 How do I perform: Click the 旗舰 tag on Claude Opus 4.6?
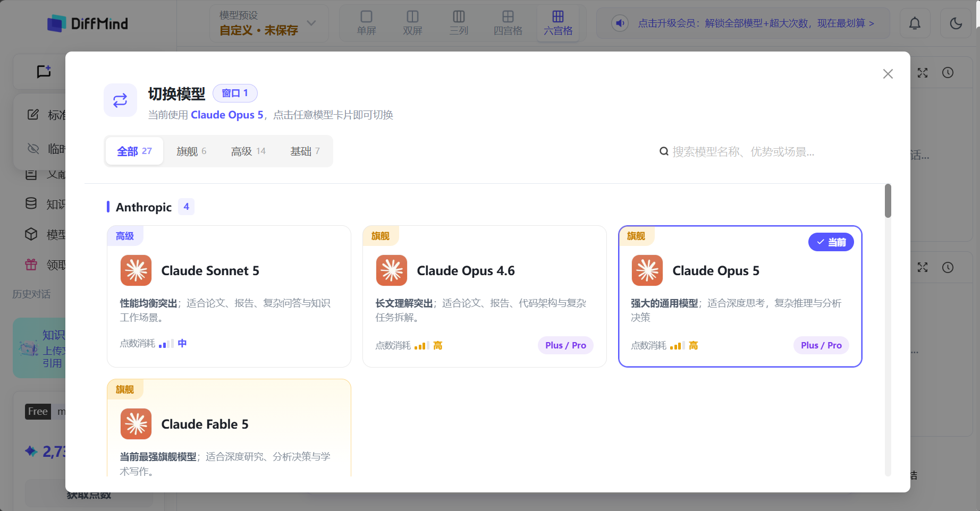pyautogui.click(x=381, y=236)
